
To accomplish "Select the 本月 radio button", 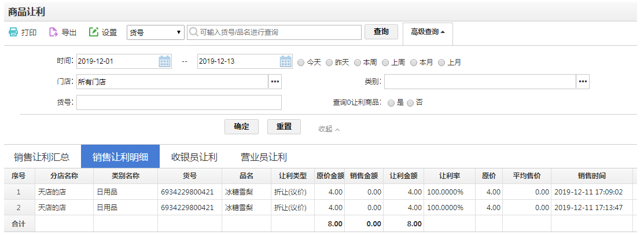I will pos(413,63).
